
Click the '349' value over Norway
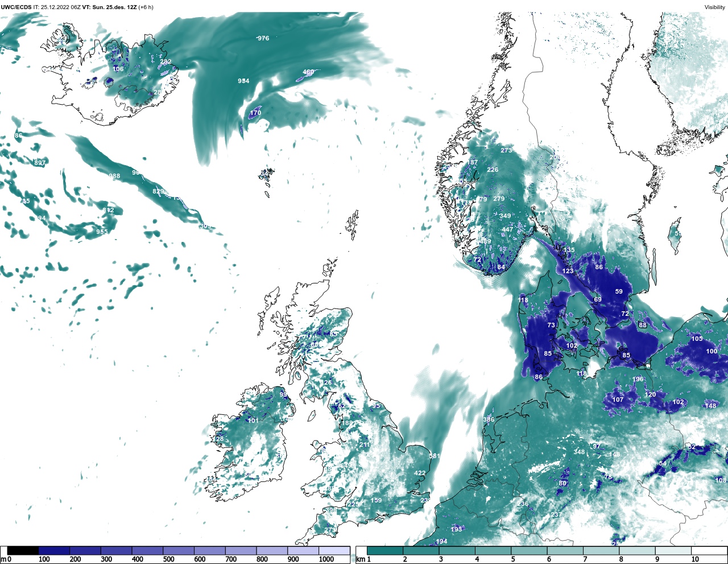click(505, 216)
